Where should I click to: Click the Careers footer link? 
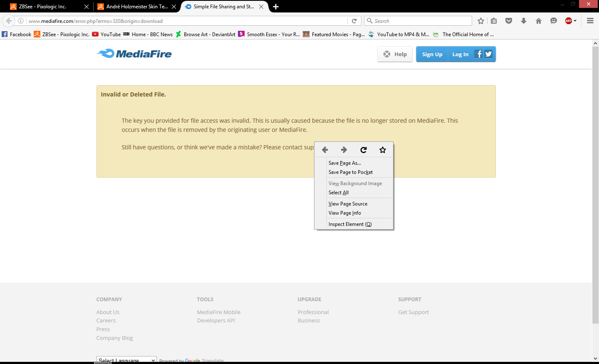(106, 321)
